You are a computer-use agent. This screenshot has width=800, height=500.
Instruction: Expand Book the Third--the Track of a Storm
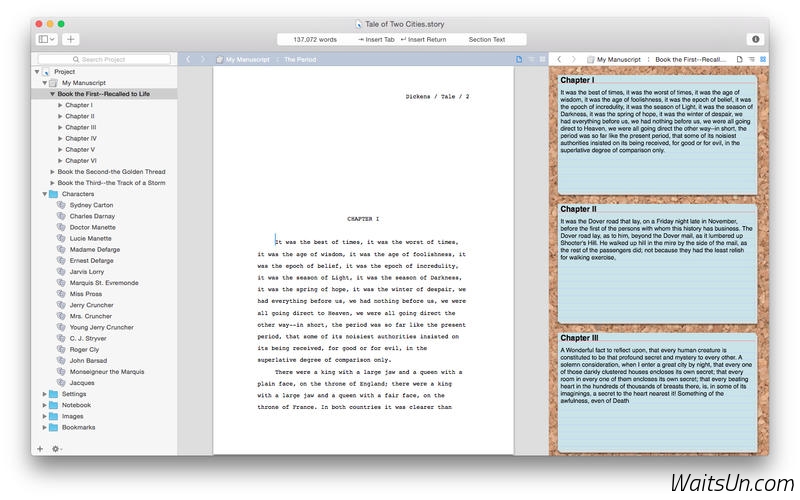pos(52,183)
